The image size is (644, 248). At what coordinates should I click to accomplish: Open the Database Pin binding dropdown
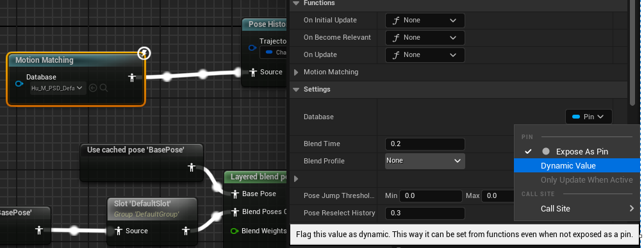588,117
